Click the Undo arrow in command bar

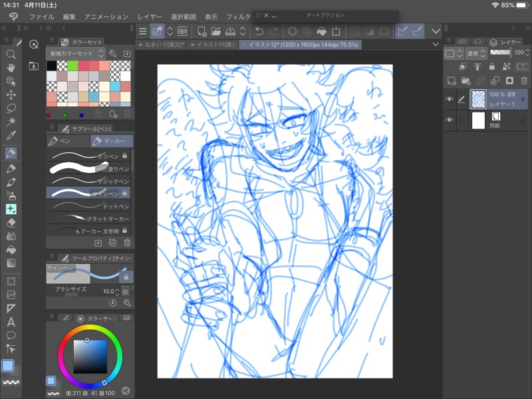[x=259, y=31]
